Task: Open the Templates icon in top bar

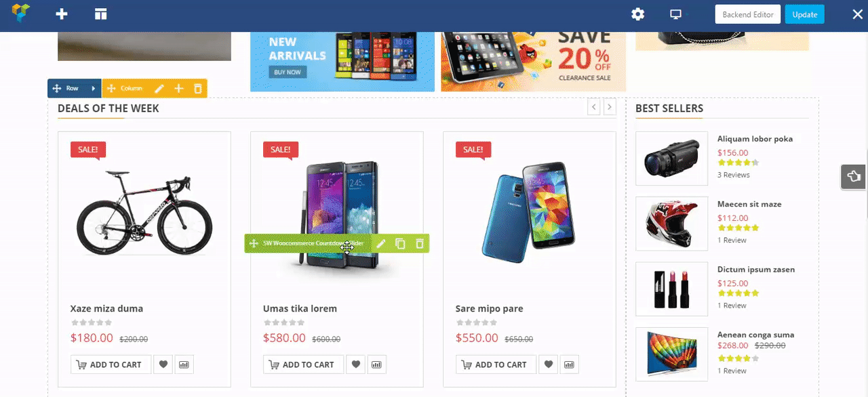Action: point(101,14)
